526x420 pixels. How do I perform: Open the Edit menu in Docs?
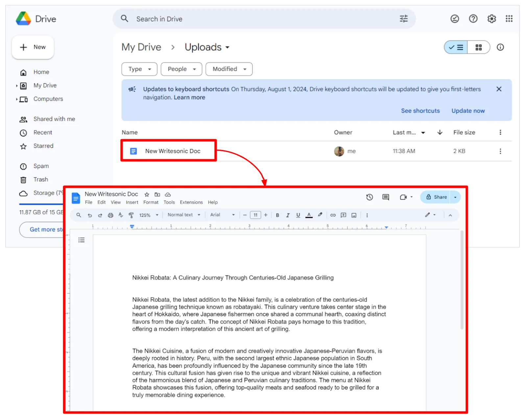[x=101, y=202]
